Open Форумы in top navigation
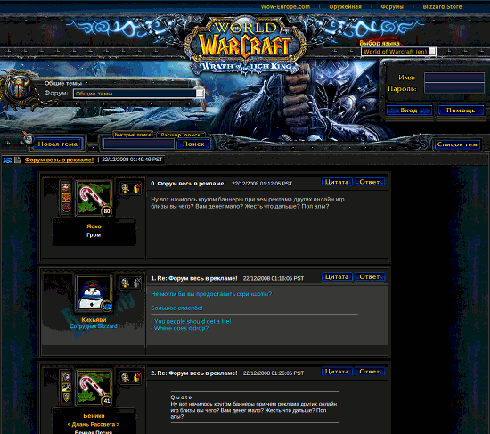 [392, 7]
